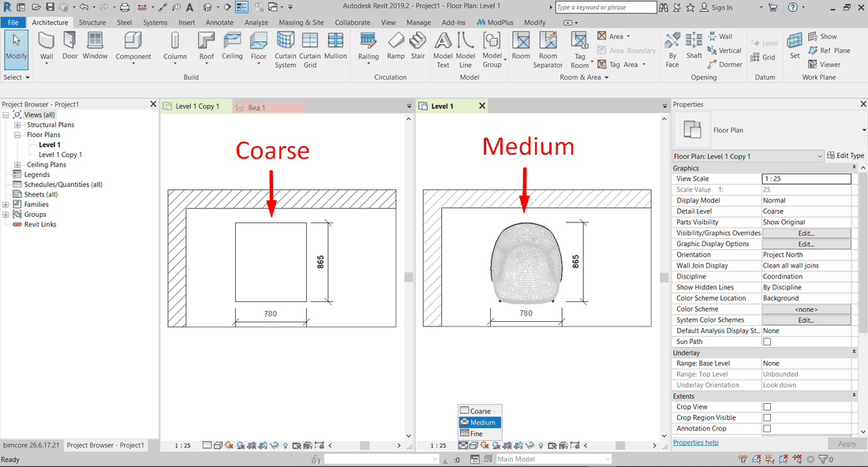Switch to the Level 1 Copy 1 view tab
868x467 pixels.
tap(197, 106)
